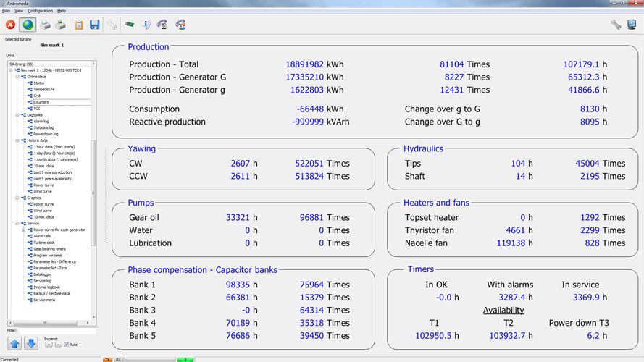Select Grid in the tree
The image size is (644, 362).
point(36,96)
